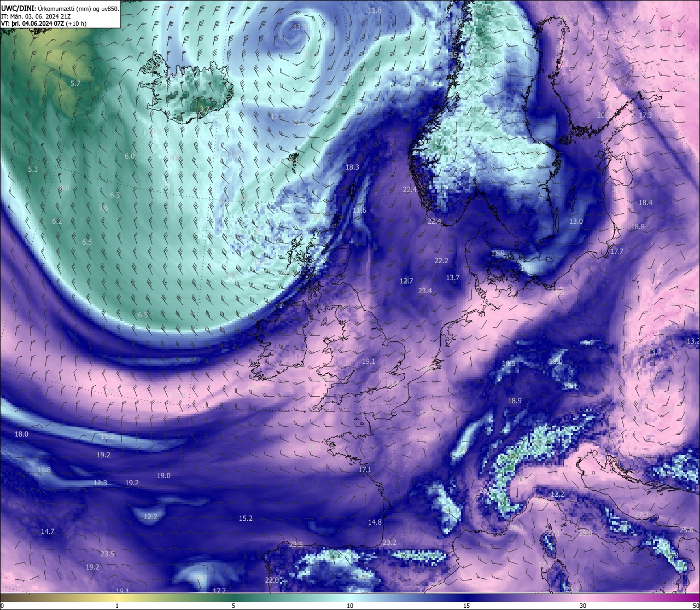The height and width of the screenshot is (610, 700).
Task: Click the 18.8 value label
Action: [x=638, y=226]
